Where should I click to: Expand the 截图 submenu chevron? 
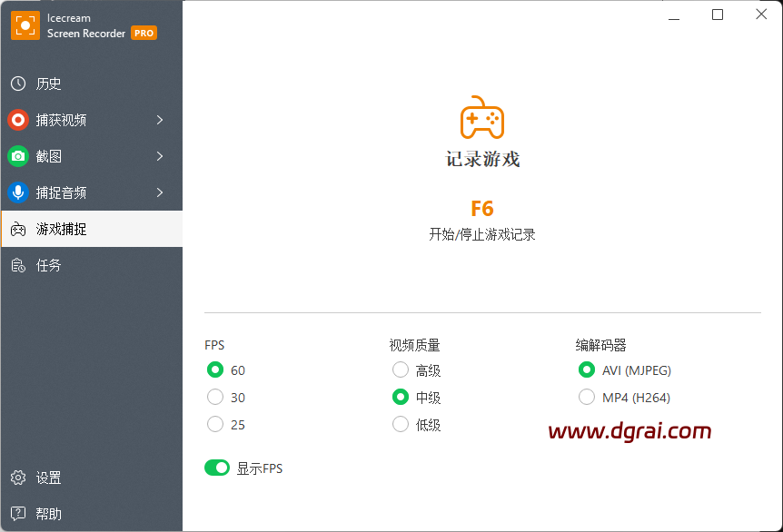point(160,156)
